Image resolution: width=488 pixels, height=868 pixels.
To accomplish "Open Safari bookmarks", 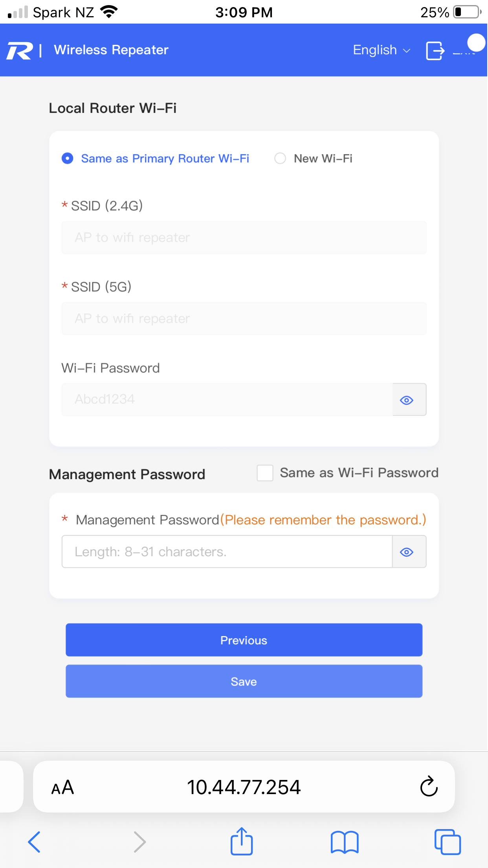I will [x=344, y=842].
